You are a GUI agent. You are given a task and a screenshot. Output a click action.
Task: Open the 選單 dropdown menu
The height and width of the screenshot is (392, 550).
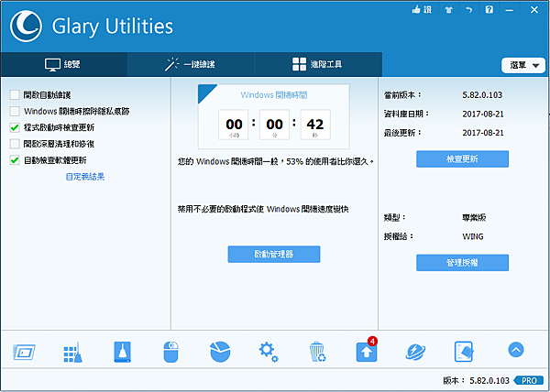[x=523, y=66]
